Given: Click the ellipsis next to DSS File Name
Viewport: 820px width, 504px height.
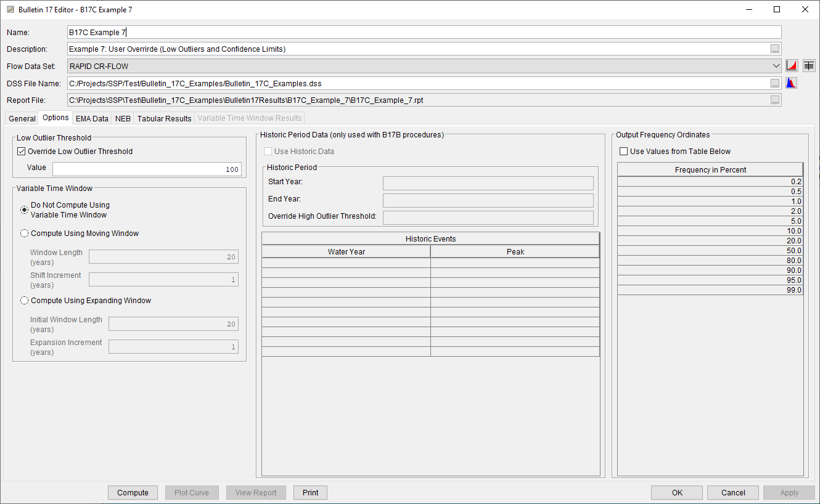Looking at the screenshot, I should (x=775, y=83).
